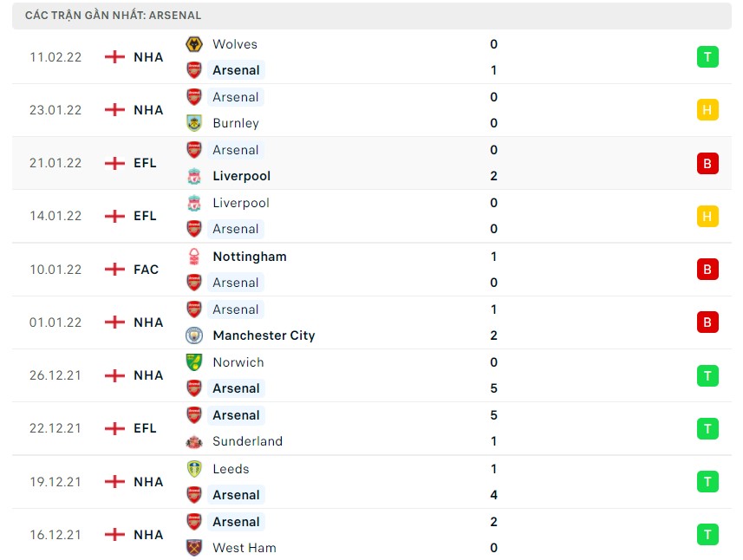Click the Leeds club crest icon
The image size is (743, 560).
pos(194,469)
